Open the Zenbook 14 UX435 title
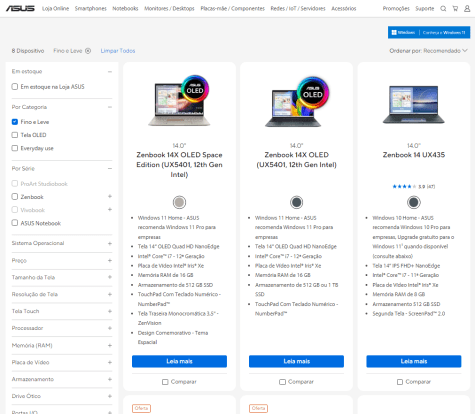The width and height of the screenshot is (475, 414). (414, 155)
